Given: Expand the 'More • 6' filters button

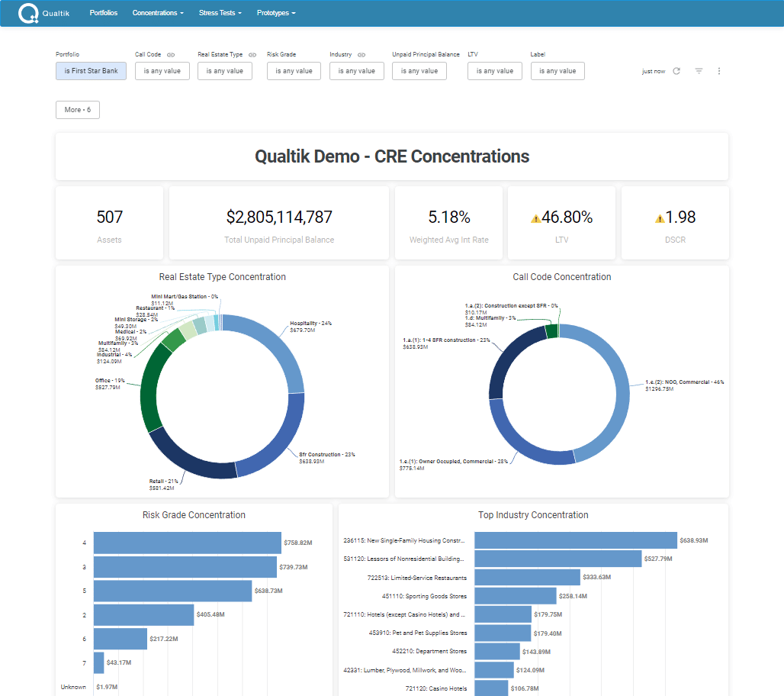Looking at the screenshot, I should pos(77,110).
